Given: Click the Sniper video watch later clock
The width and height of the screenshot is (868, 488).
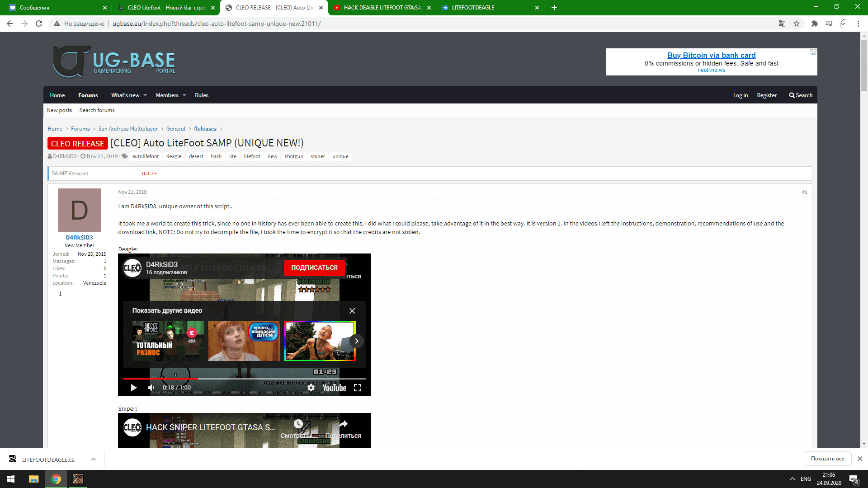Looking at the screenshot, I should click(x=298, y=424).
